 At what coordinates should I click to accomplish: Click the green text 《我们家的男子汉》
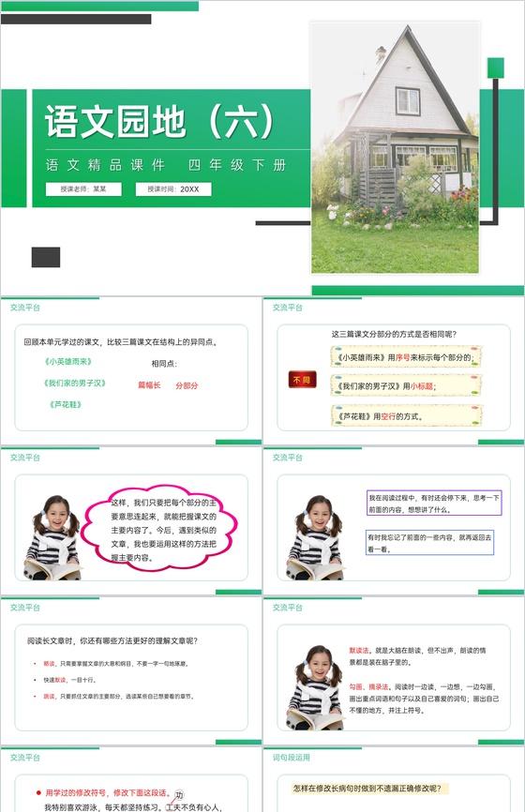[x=75, y=383]
